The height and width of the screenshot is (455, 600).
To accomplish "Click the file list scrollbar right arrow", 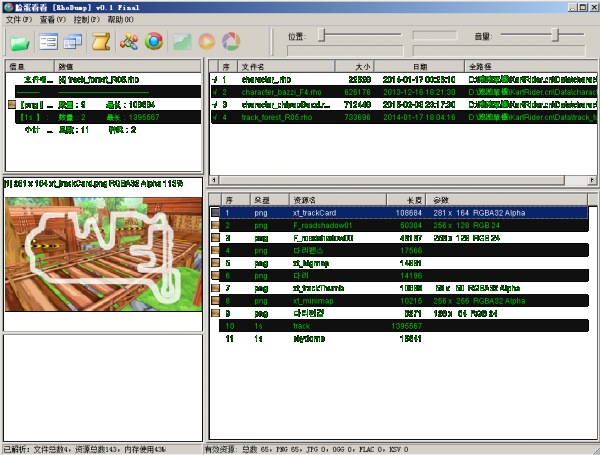I will [x=592, y=180].
